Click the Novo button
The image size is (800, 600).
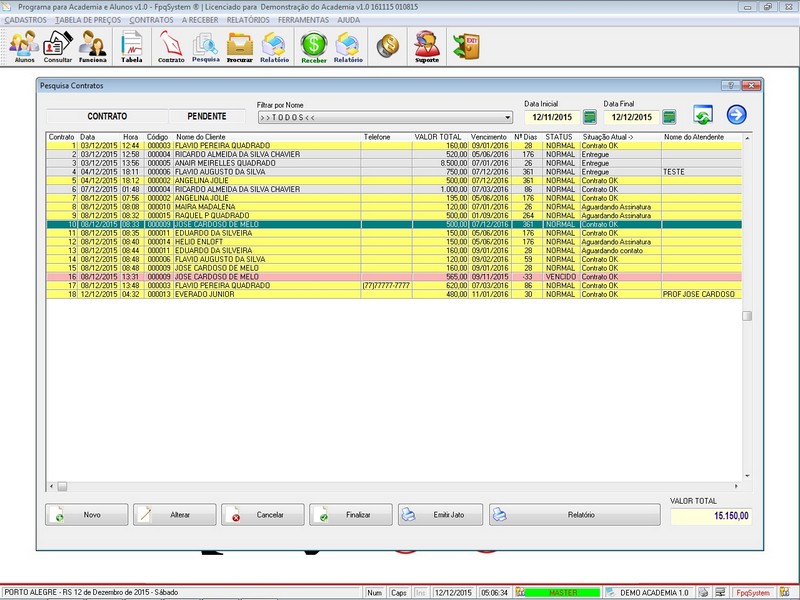coord(87,515)
